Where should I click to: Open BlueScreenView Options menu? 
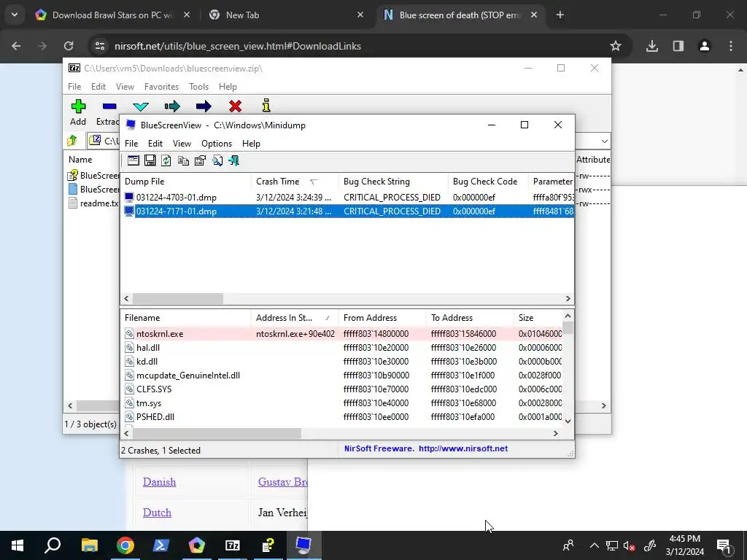[217, 144]
